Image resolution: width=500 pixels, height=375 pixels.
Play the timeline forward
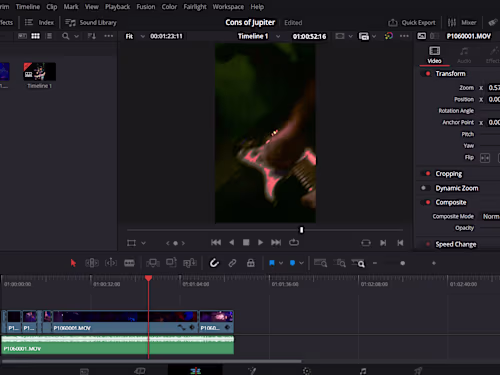click(260, 243)
